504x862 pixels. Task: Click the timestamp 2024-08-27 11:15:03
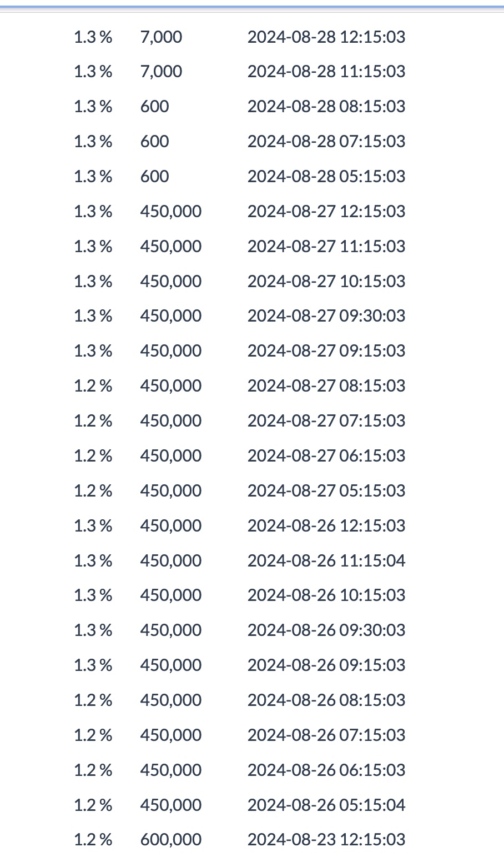click(326, 247)
